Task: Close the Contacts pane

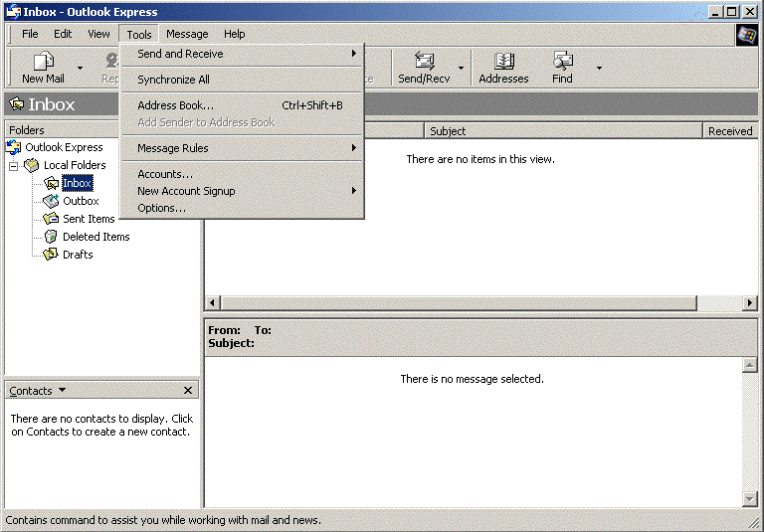Action: click(188, 391)
